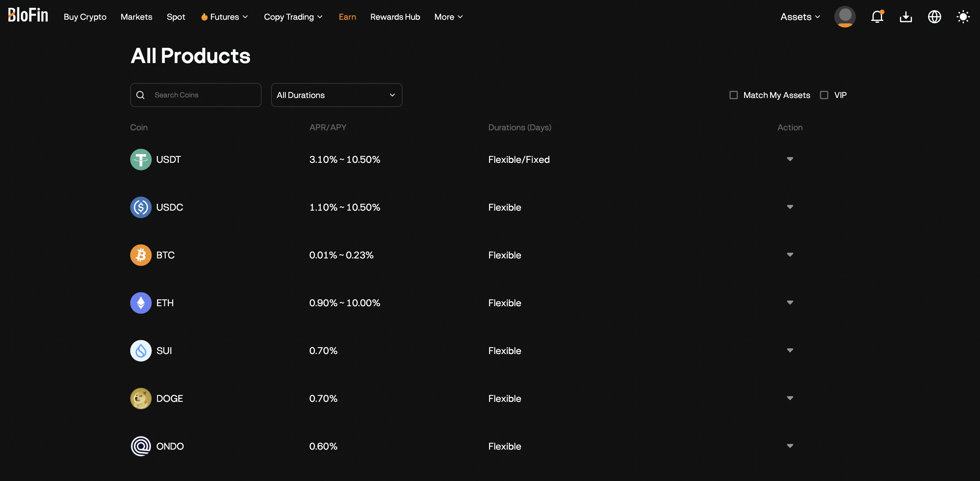Viewport: 980px width, 481px height.
Task: Open the Futures menu
Action: click(225, 17)
